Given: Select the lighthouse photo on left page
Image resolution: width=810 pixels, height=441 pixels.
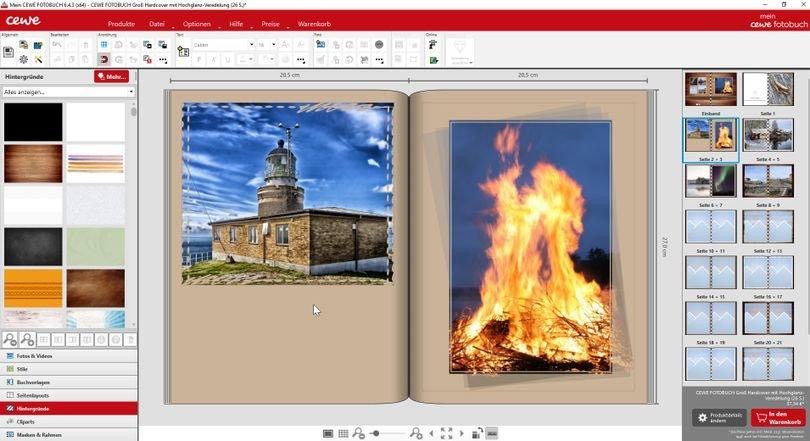Looking at the screenshot, I should click(x=287, y=193).
